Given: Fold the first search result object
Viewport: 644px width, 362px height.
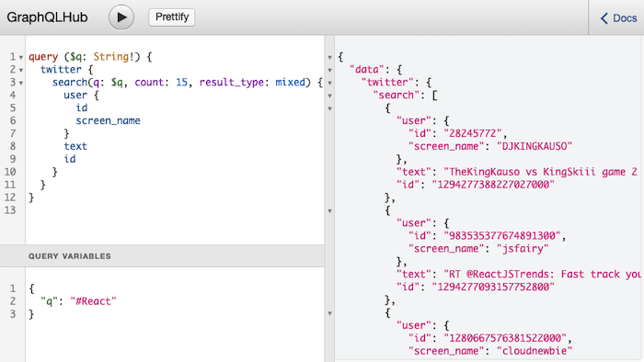Looking at the screenshot, I should (x=329, y=108).
